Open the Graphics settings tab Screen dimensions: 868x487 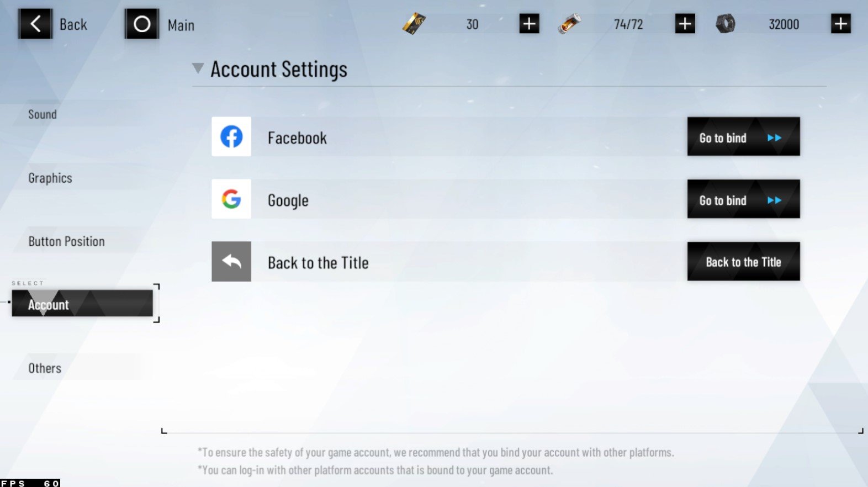coord(50,178)
